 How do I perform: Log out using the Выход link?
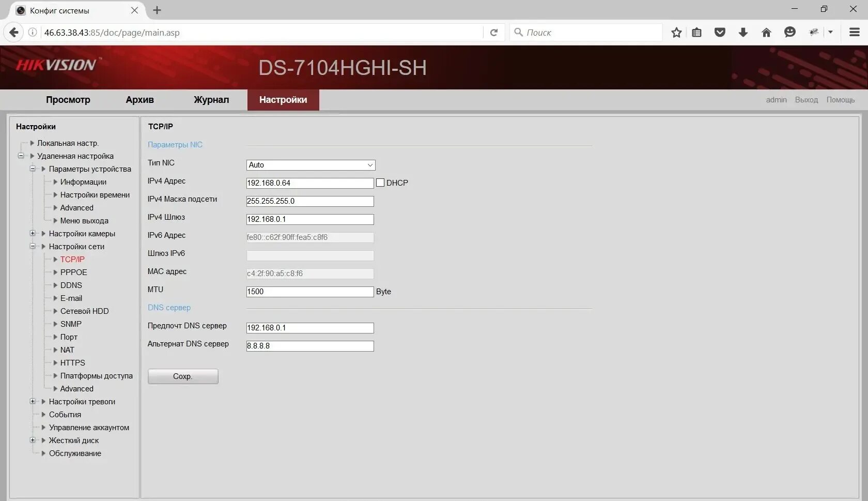[807, 100]
